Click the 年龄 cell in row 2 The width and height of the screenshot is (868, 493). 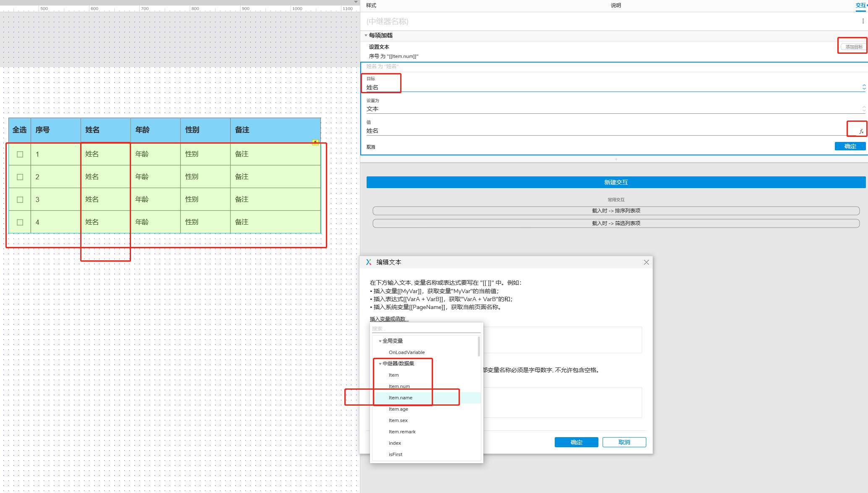point(156,177)
